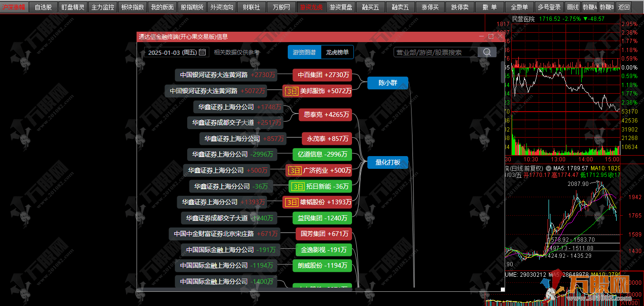Click the 万股网 toolbar button
The height and width of the screenshot is (306, 644).
point(282,7)
